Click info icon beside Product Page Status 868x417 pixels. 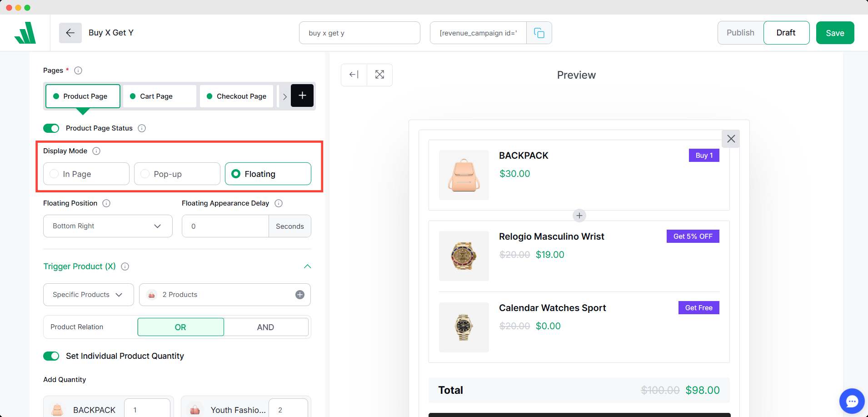(x=142, y=128)
